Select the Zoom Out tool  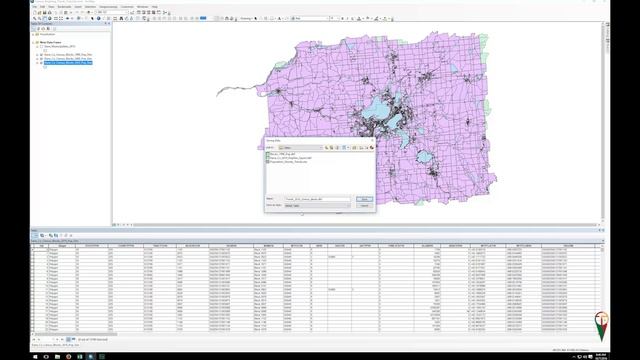tap(40, 18)
